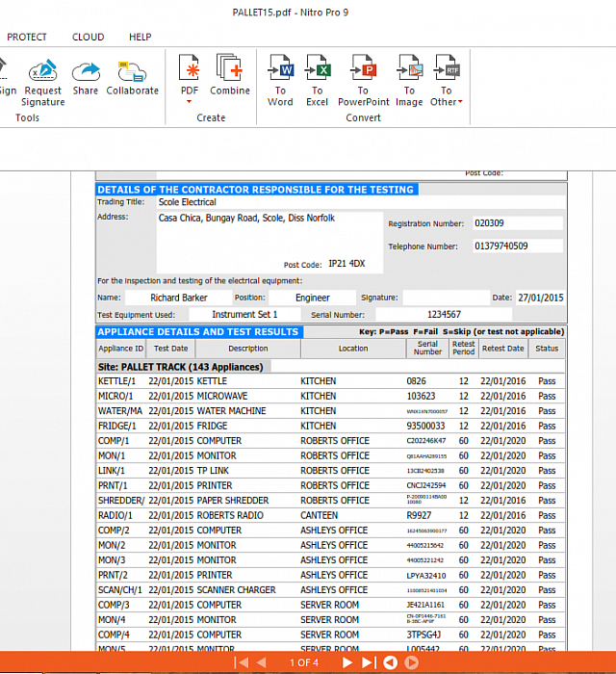Expand the To Other dropdown
This screenshot has height=674, width=616.
point(447,81)
